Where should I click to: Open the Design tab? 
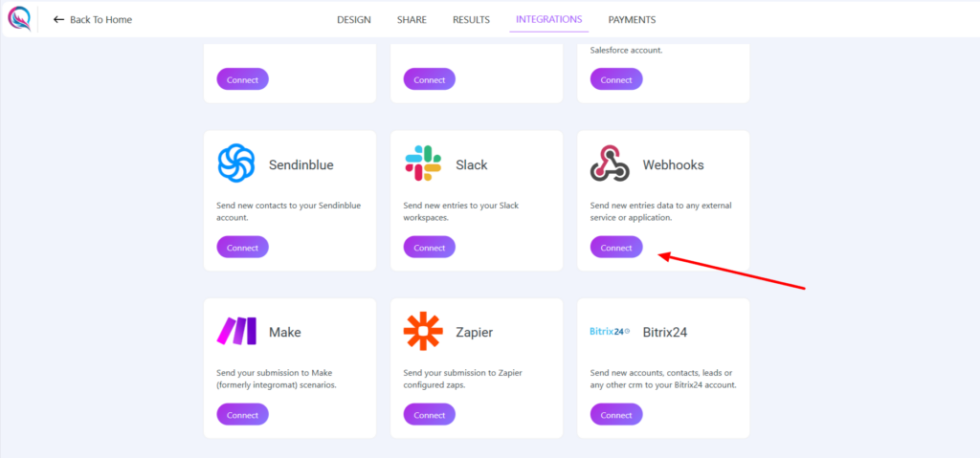coord(353,20)
